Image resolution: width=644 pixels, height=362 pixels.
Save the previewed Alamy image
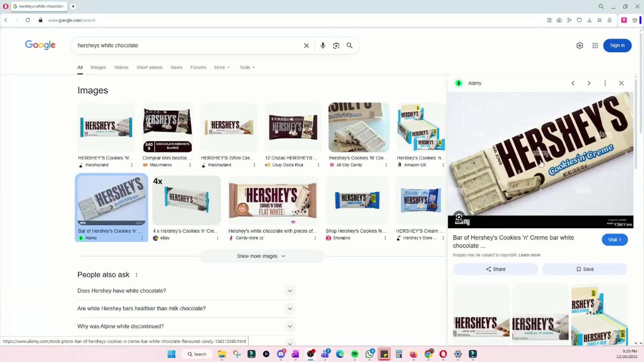coord(585,269)
